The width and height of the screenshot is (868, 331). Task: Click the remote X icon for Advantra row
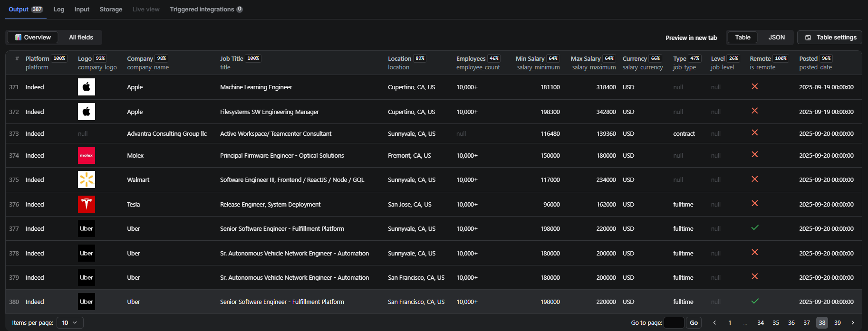point(754,132)
